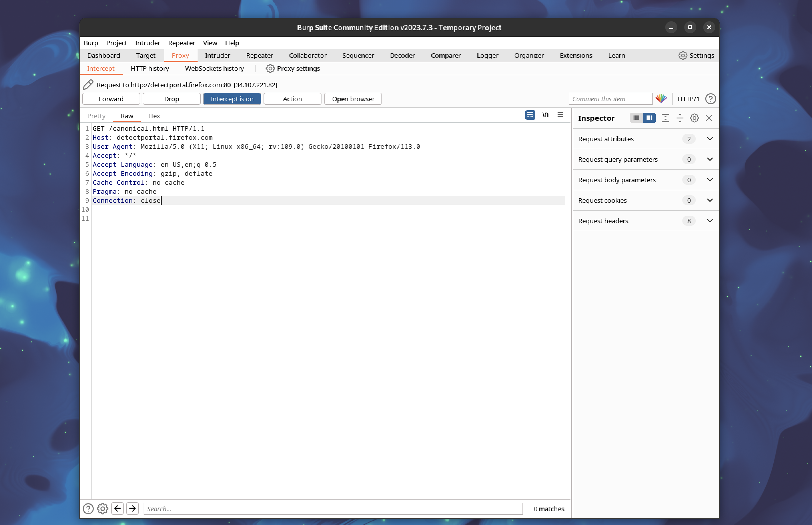
Task: Select the Hex view tab
Action: pos(154,115)
